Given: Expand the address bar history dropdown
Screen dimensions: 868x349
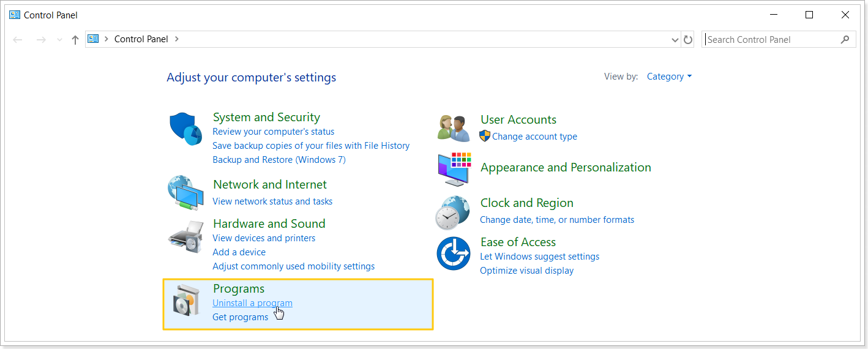Looking at the screenshot, I should click(675, 40).
